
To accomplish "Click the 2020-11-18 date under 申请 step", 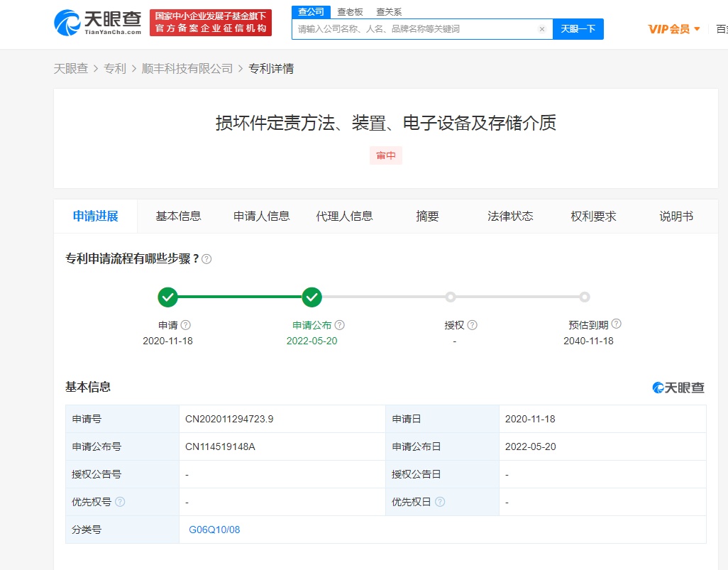I will click(167, 341).
